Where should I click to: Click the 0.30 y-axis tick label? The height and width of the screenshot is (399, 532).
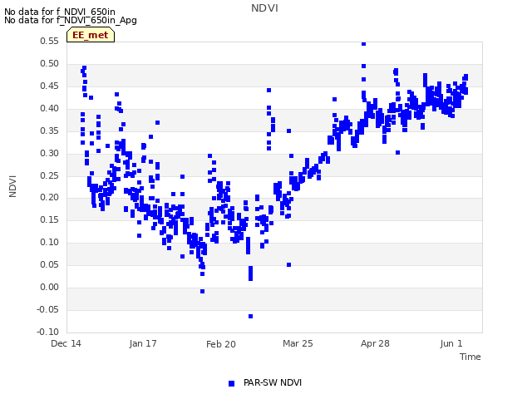click(50, 153)
